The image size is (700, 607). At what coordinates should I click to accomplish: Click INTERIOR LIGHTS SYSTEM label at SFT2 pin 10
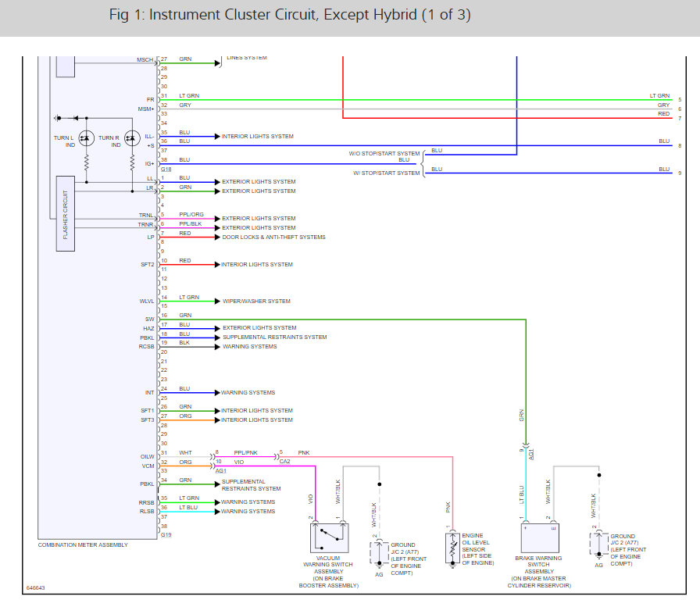click(x=257, y=265)
